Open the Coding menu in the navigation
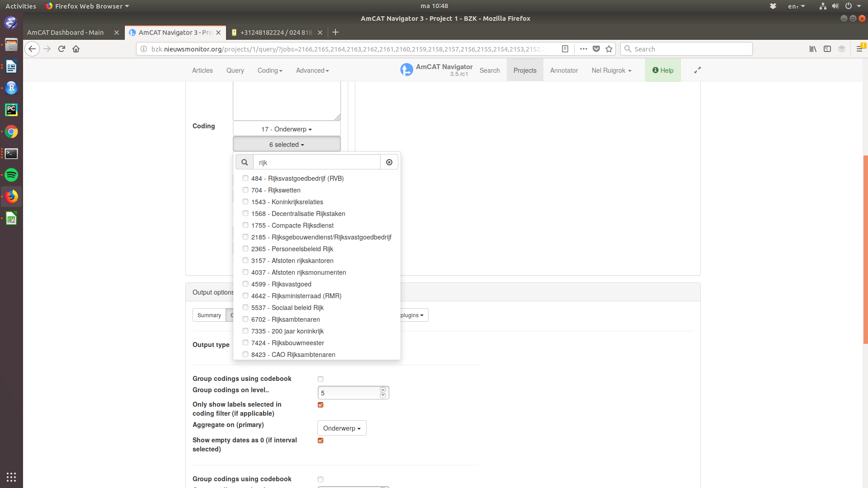 point(269,70)
